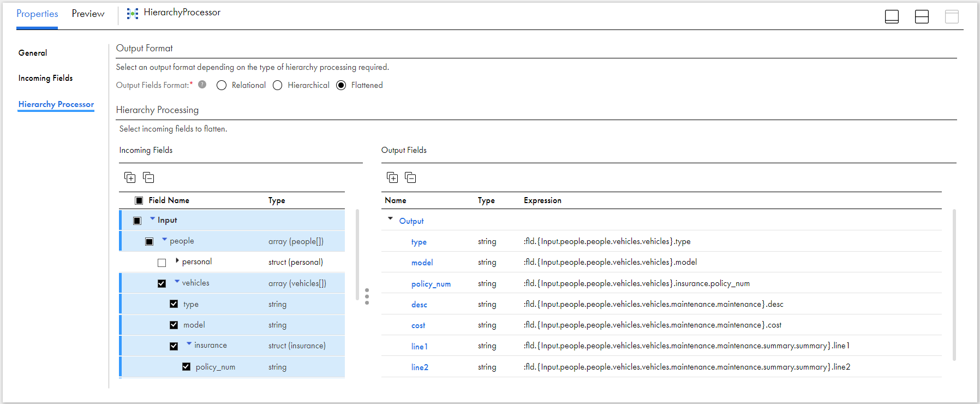Open the model output field link
The width and height of the screenshot is (980, 404).
tap(422, 263)
